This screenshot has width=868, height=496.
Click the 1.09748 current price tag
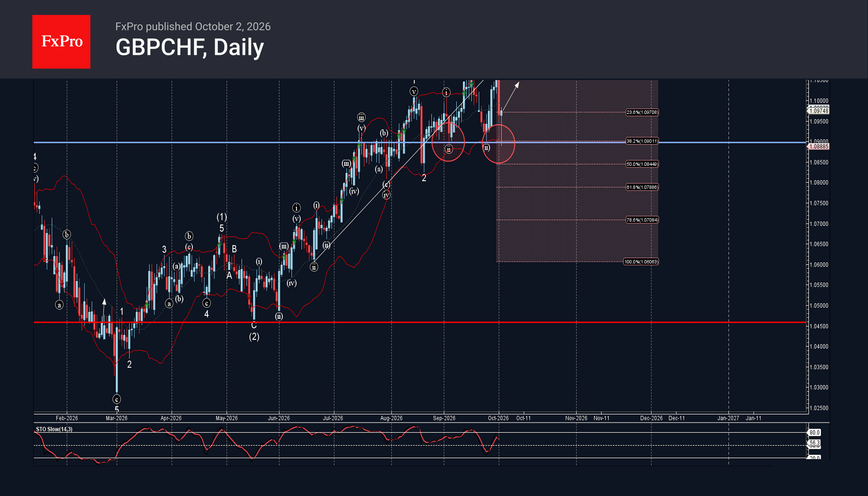coord(819,111)
